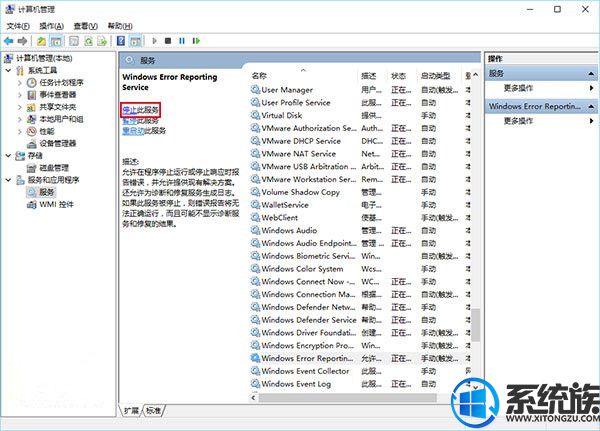Select 服务 node in the tree
The width and height of the screenshot is (600, 431).
pyautogui.click(x=47, y=192)
